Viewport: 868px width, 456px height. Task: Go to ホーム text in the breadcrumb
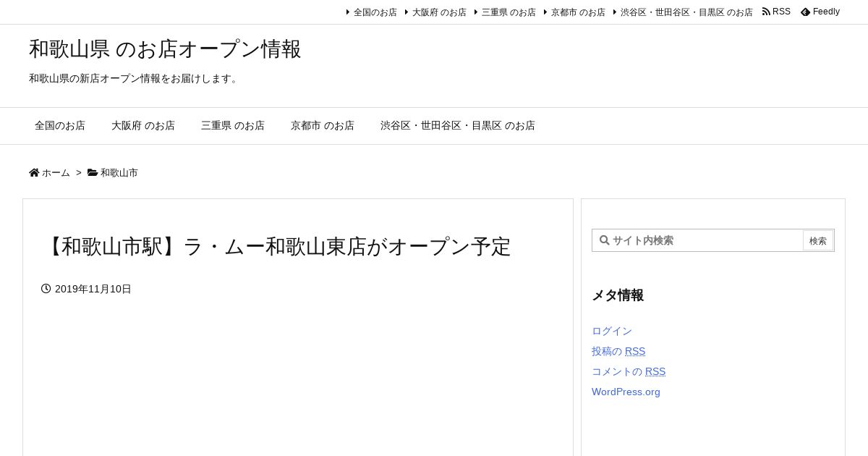click(56, 173)
